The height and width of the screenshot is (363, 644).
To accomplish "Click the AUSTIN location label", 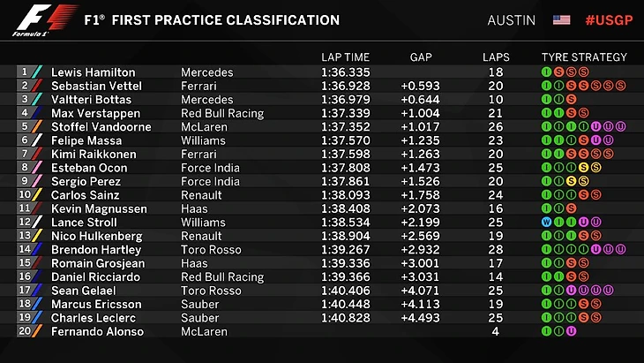I will pos(511,19).
